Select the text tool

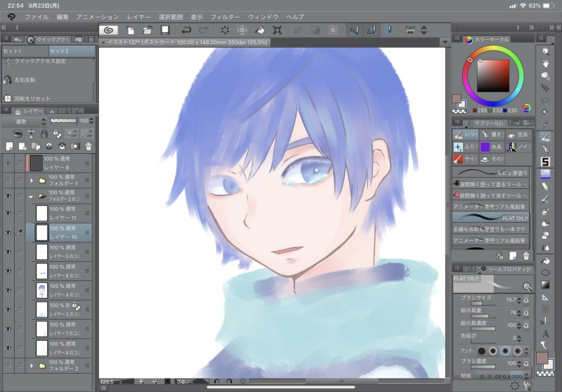pyautogui.click(x=545, y=334)
